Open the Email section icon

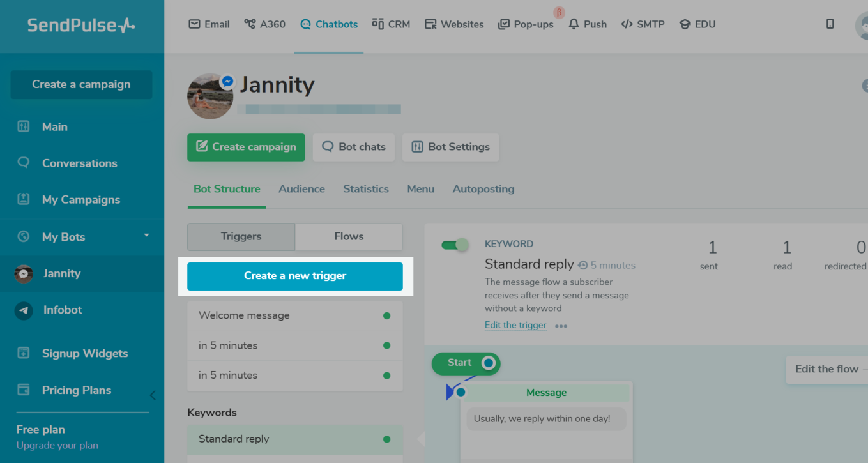point(194,24)
